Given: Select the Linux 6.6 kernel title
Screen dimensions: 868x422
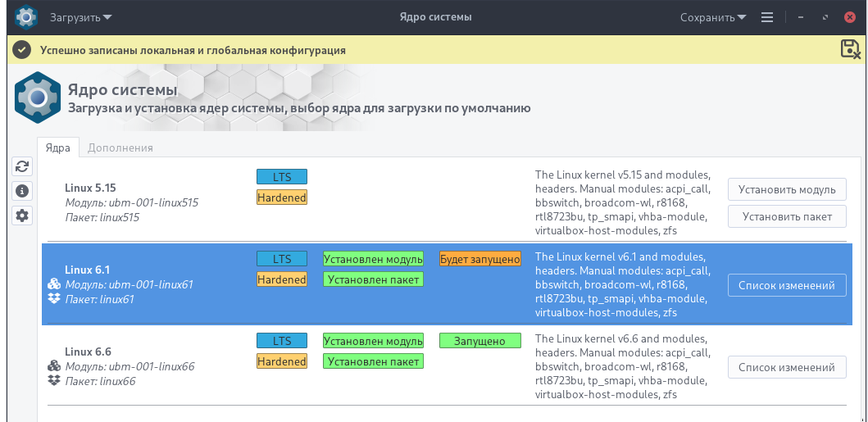Looking at the screenshot, I should [x=88, y=352].
